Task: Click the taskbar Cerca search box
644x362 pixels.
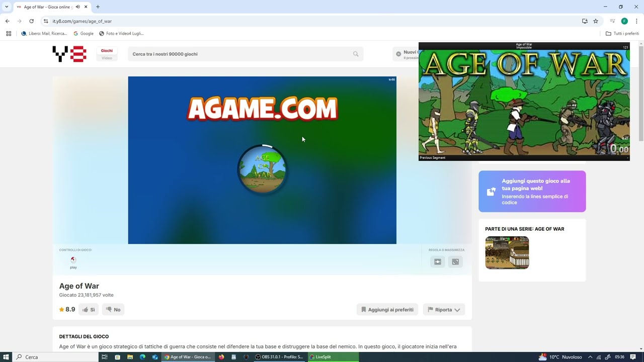Action: 55,357
